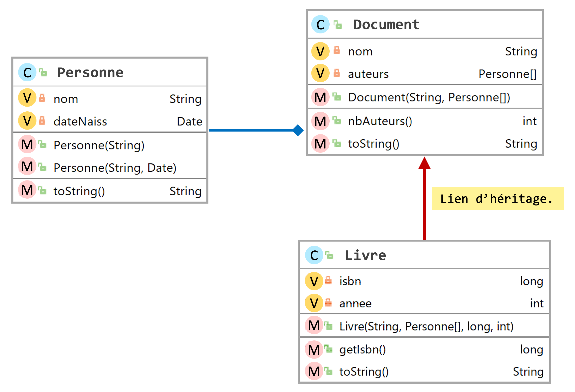Click the Personne(String) constructor text
The width and height of the screenshot is (575, 392).
pos(99,145)
